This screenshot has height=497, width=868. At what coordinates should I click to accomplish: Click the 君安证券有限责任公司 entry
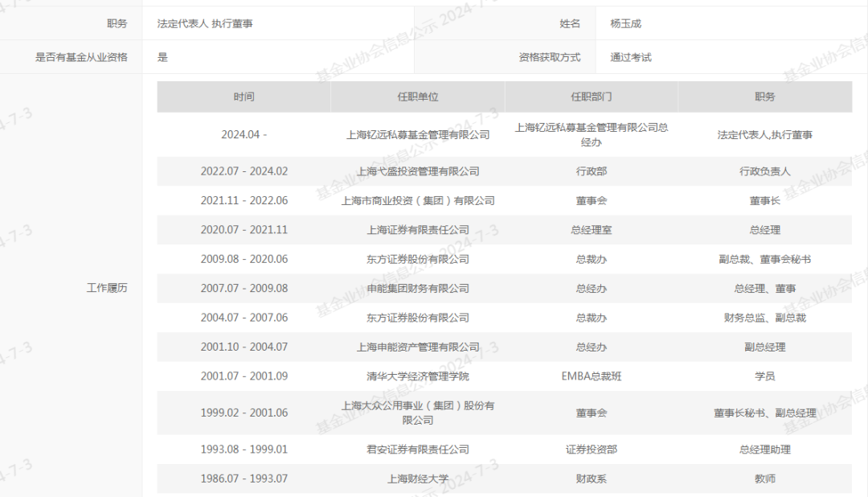pos(416,450)
